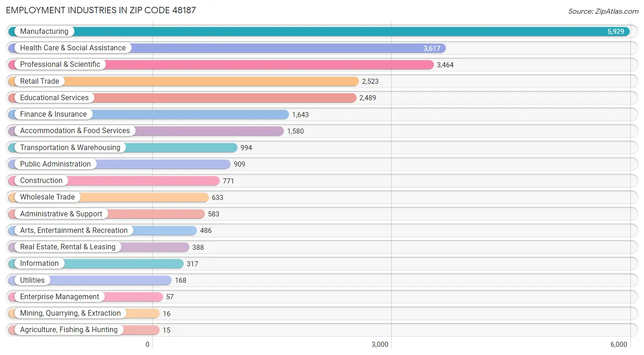Select Real Estate, Rental & Leasing label
644x355 pixels.
[68, 247]
